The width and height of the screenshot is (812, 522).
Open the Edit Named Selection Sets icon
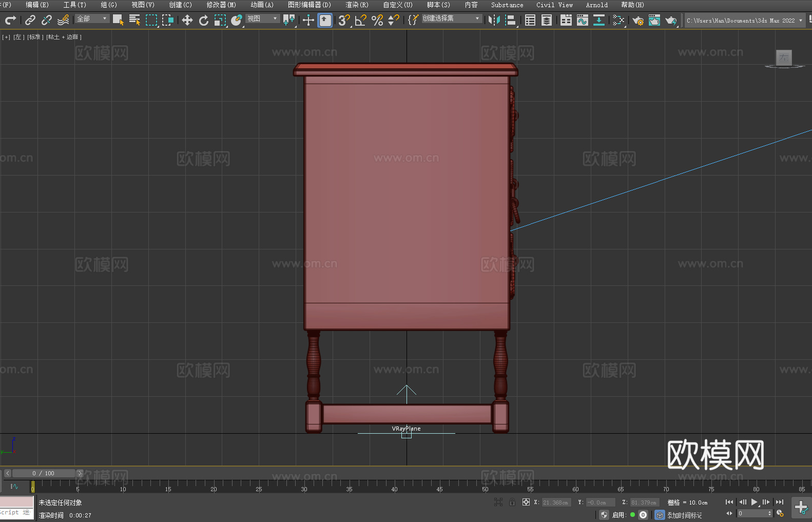click(x=413, y=20)
